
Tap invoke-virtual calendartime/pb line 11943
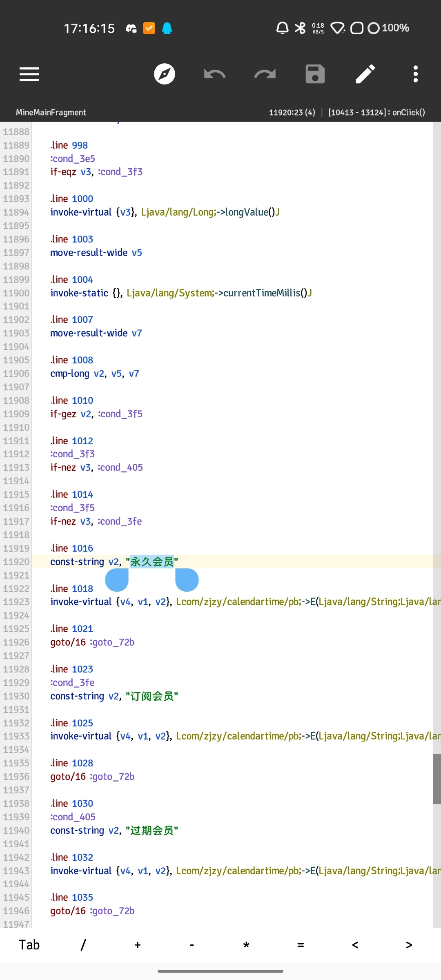[245, 871]
